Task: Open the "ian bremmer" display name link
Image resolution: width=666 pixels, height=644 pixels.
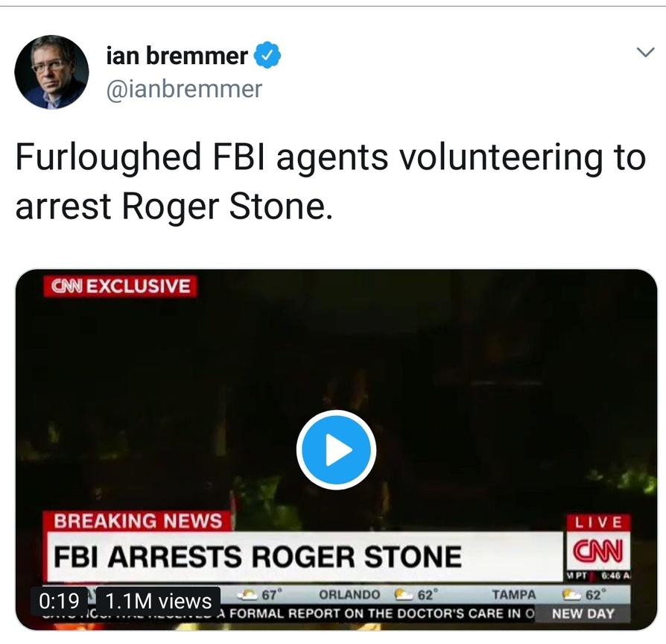Action: 176,55
